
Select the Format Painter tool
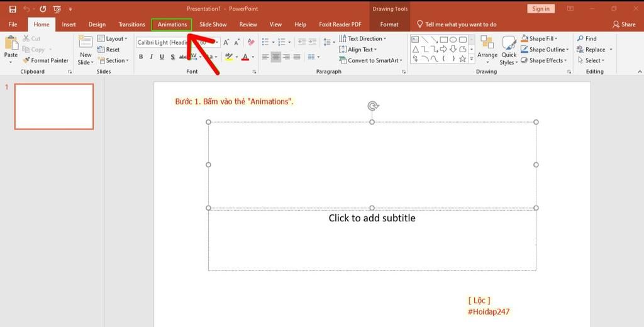click(45, 60)
